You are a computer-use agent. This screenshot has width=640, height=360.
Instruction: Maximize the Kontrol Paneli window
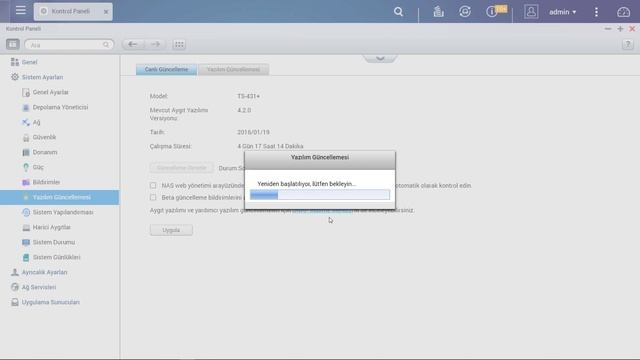pos(620,29)
